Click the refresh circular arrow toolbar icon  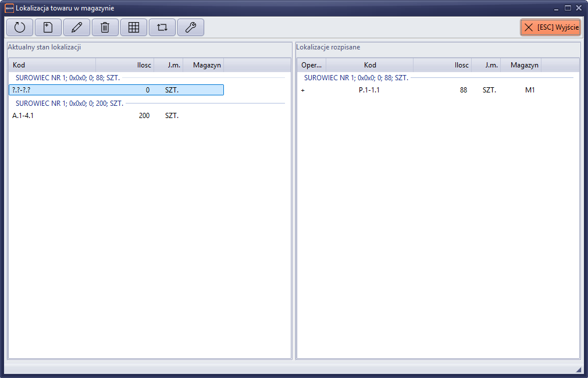click(20, 27)
